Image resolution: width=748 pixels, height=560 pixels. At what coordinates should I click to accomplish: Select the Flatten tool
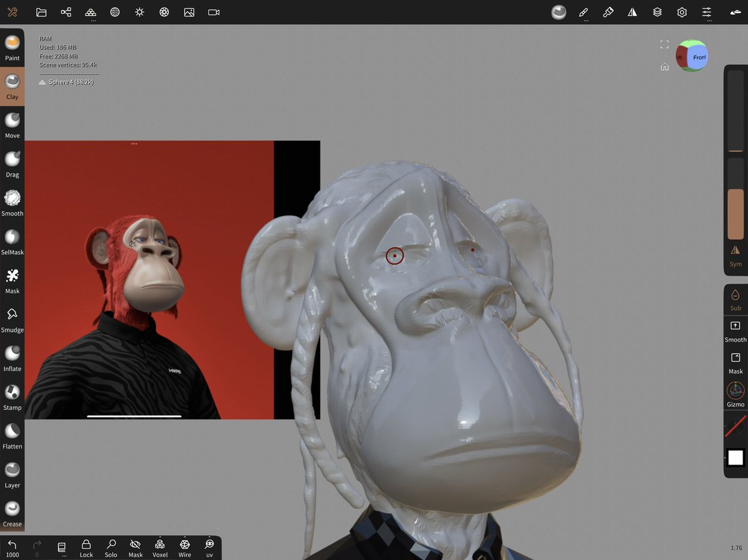(12, 436)
